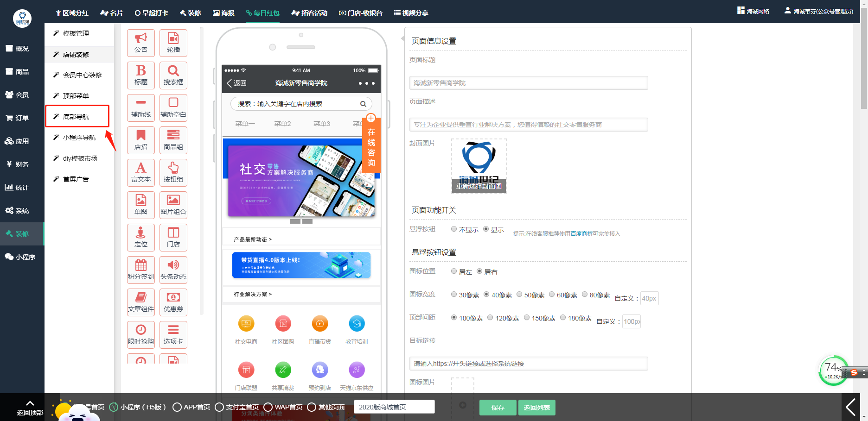Image resolution: width=868 pixels, height=421 pixels.
Task: Set icon position to 居右
Action: (x=479, y=271)
